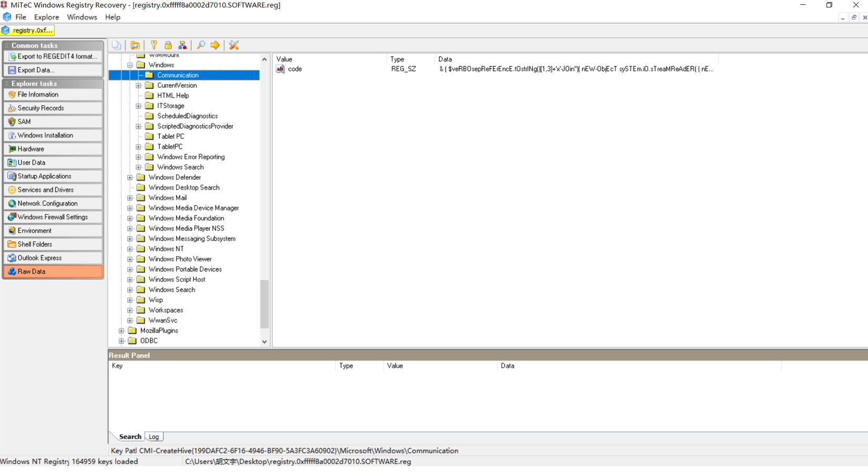Select the WwanSvc tree item
The width and height of the screenshot is (868, 472).
[162, 321]
